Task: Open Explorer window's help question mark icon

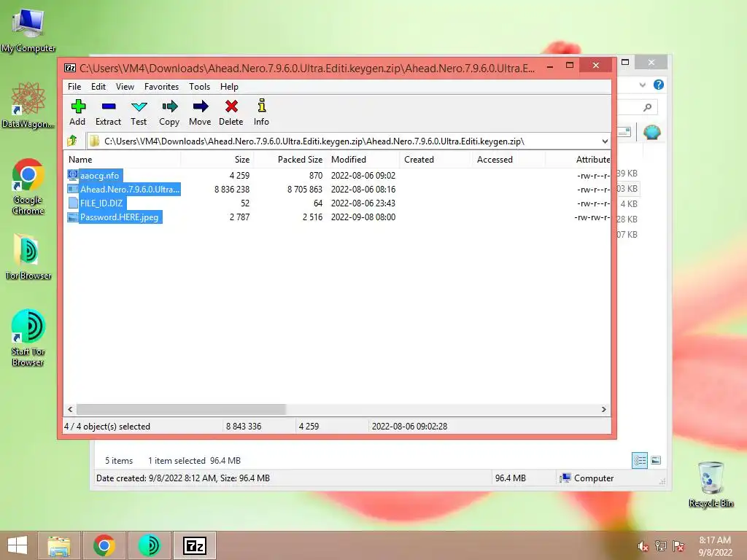Action: click(x=659, y=85)
